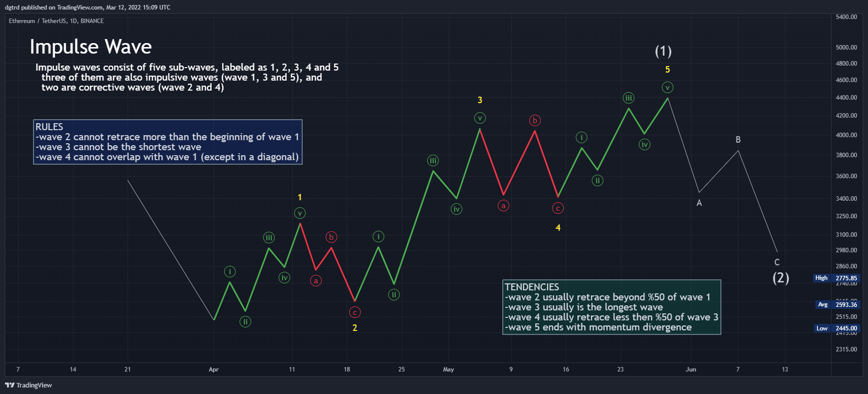Select the Impulse Wave title text
868x394 pixels.
point(91,47)
